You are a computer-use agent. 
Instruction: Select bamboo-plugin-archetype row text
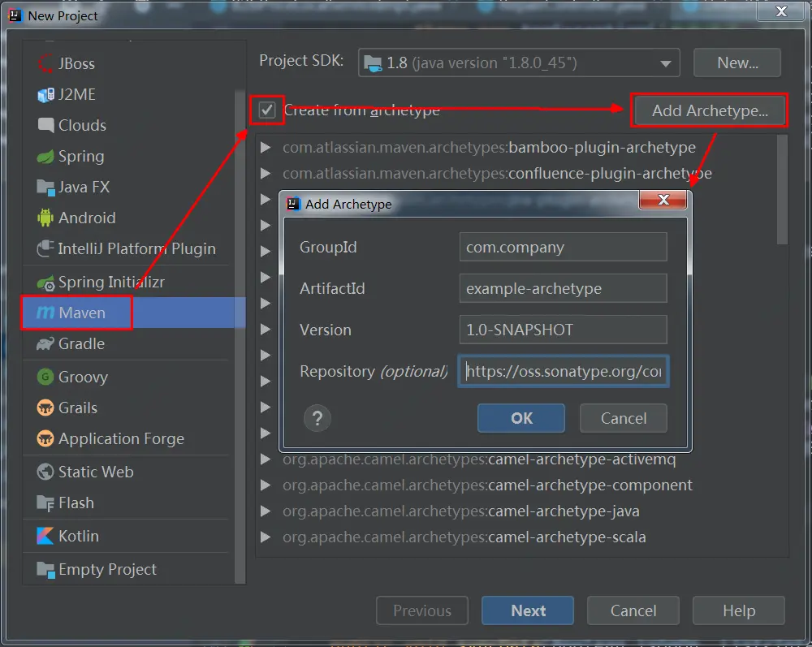489,148
